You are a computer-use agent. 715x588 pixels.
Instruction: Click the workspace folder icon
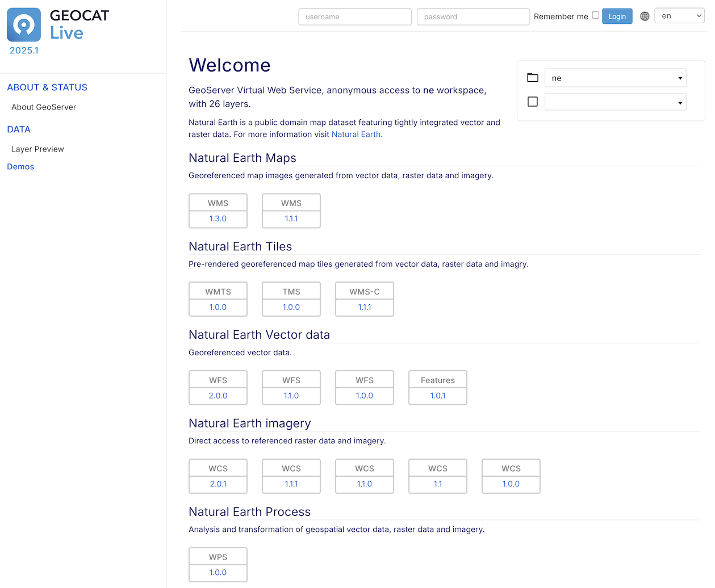click(533, 78)
